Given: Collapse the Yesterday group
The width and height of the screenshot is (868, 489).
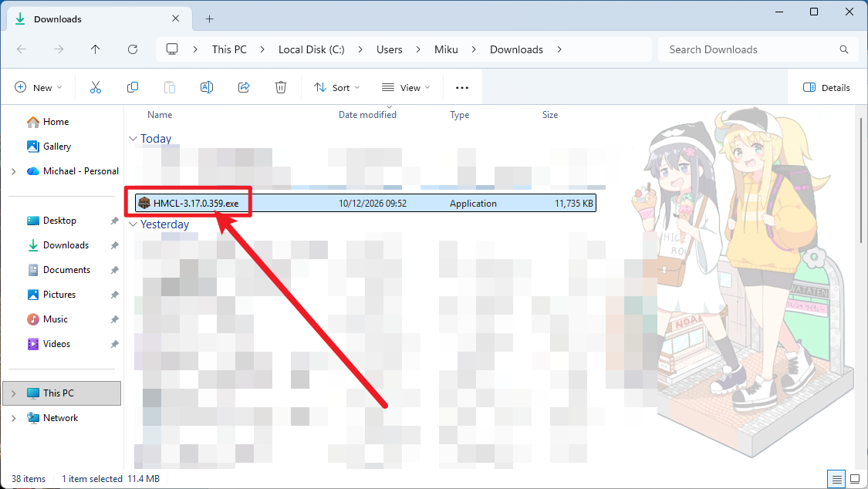Looking at the screenshot, I should pyautogui.click(x=133, y=224).
